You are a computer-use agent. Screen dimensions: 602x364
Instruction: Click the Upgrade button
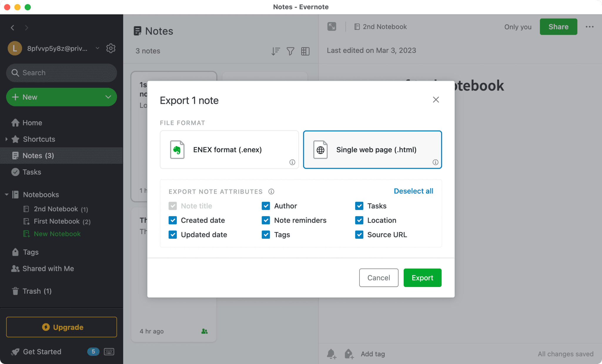61,327
